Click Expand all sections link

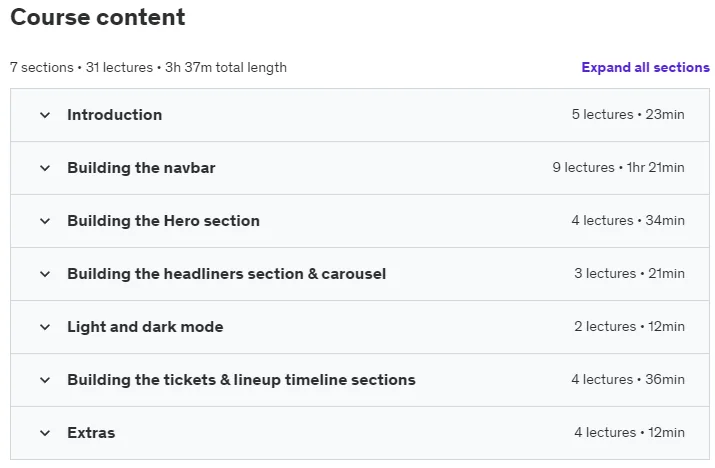coord(645,68)
